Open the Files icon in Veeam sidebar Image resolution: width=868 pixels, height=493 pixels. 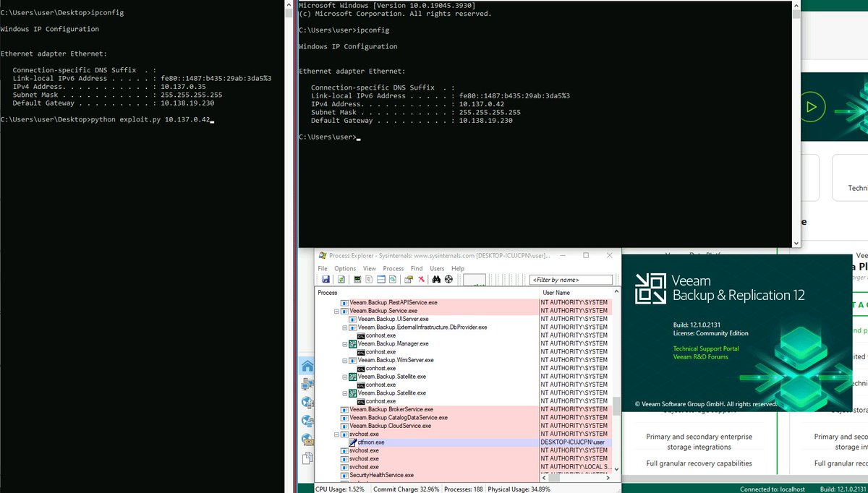[x=307, y=457]
